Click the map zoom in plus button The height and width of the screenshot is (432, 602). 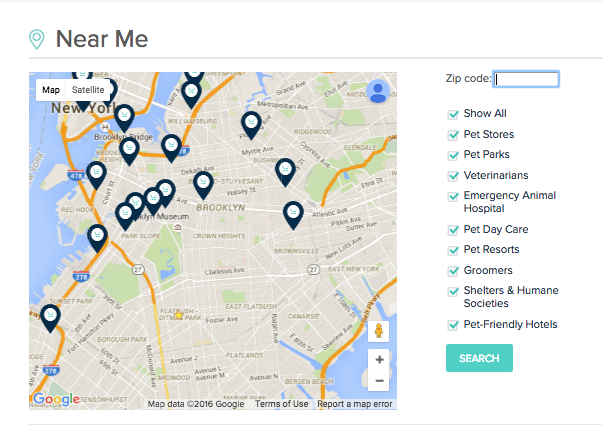pyautogui.click(x=379, y=359)
